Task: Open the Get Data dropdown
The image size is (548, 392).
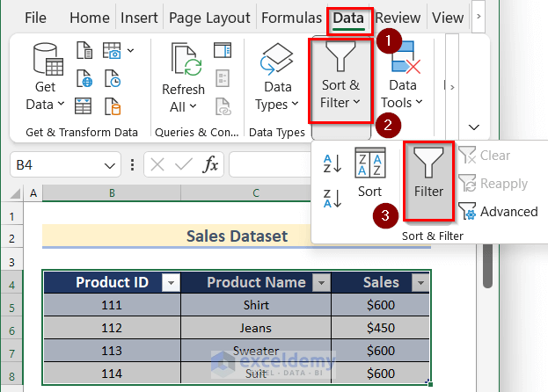Action: click(x=46, y=77)
